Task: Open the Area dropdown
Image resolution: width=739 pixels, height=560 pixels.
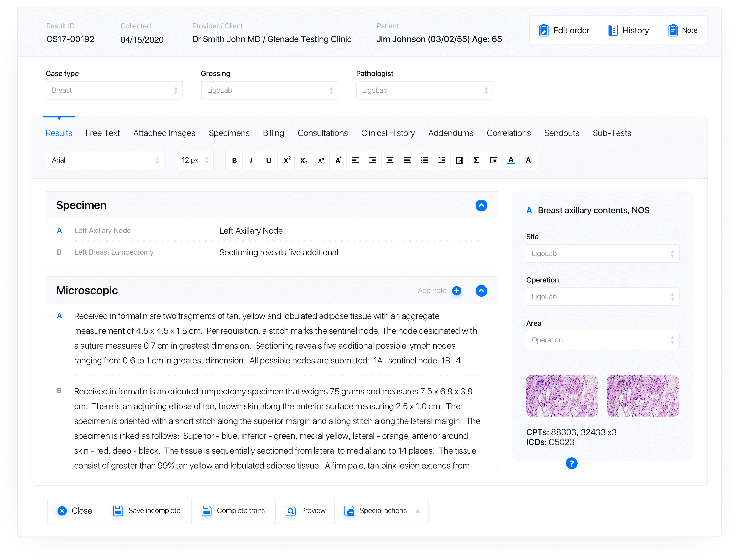Action: click(x=603, y=340)
